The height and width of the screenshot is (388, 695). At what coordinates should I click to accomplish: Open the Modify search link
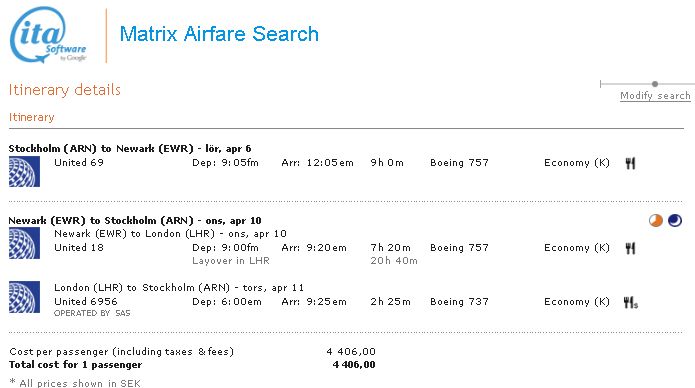[655, 96]
